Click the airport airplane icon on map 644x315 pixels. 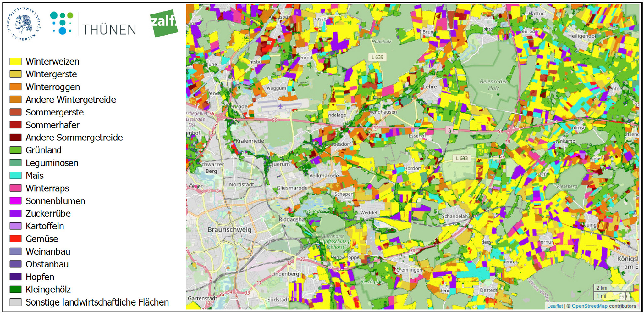(280, 106)
